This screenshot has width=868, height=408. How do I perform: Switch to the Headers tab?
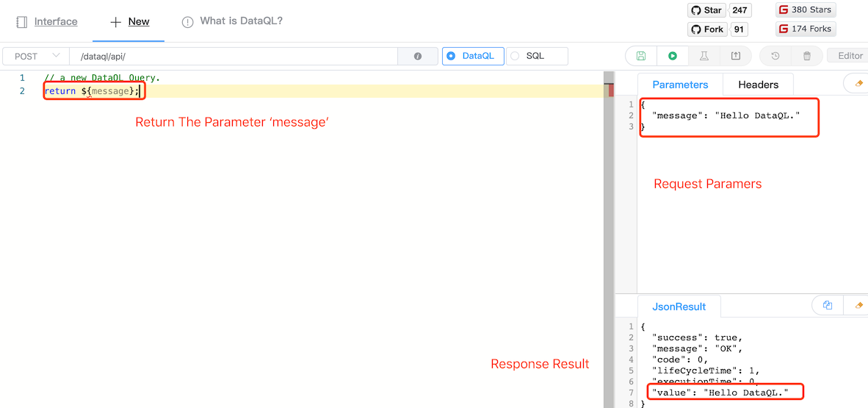(759, 85)
